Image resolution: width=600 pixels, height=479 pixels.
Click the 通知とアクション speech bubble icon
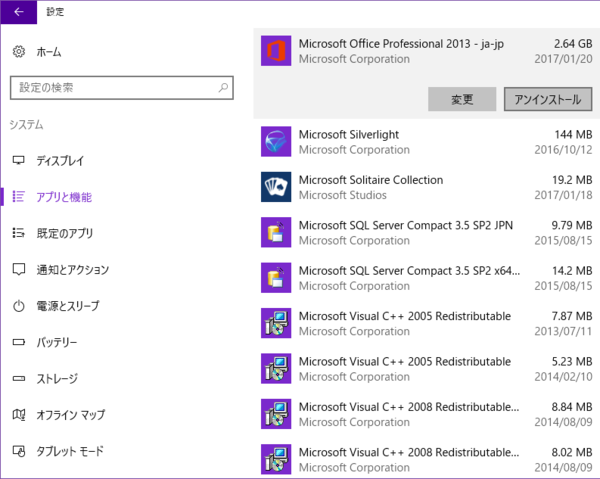tap(19, 269)
